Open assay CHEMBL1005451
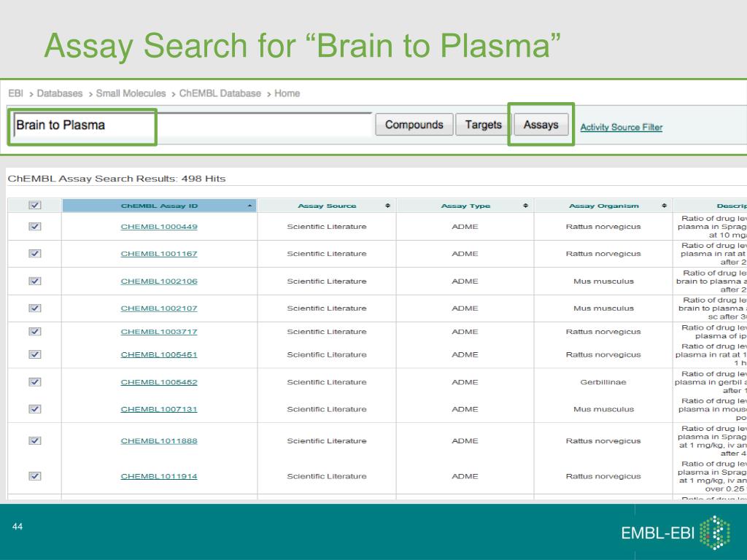Image resolution: width=747 pixels, height=560 pixels. pos(159,354)
